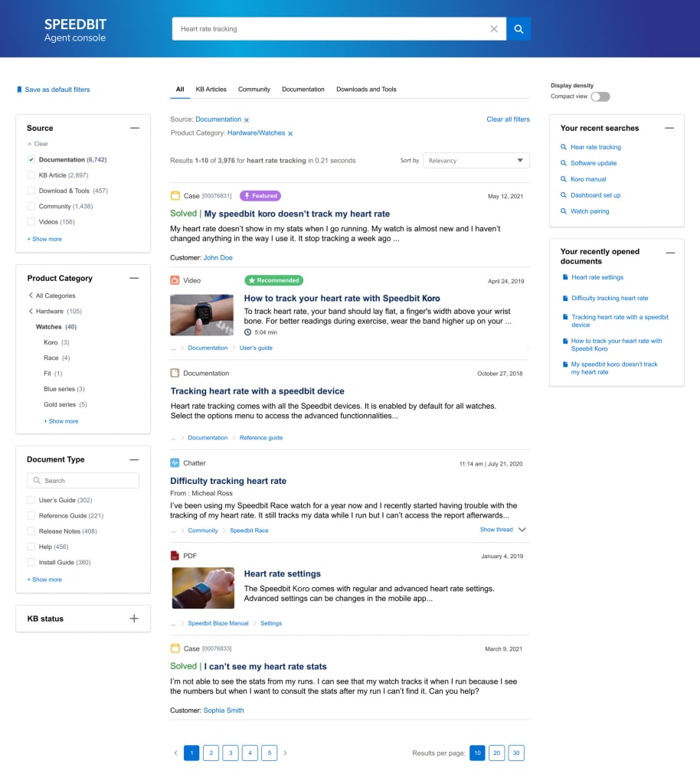700x784 pixels.
Task: Set results per page to 20
Action: pos(496,753)
